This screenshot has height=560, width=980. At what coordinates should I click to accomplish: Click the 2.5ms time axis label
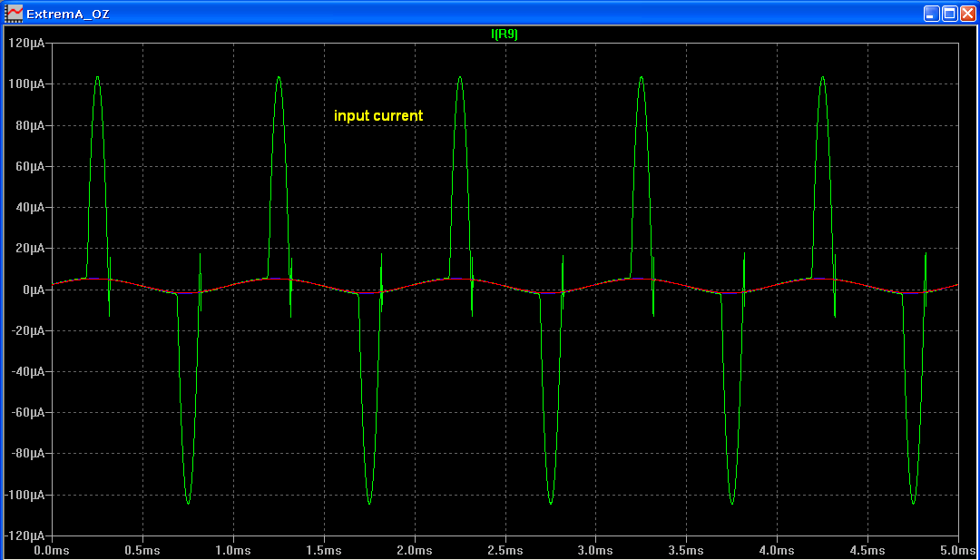click(x=505, y=551)
